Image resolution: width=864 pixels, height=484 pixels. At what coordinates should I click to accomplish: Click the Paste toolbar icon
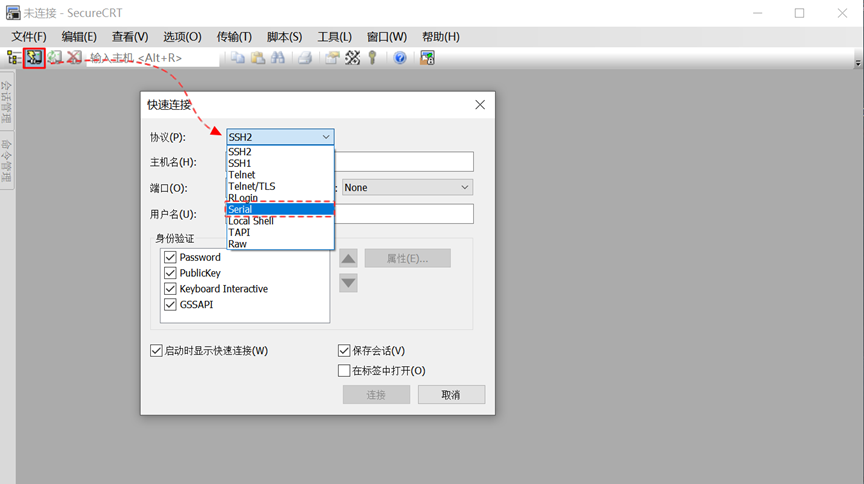pos(257,57)
